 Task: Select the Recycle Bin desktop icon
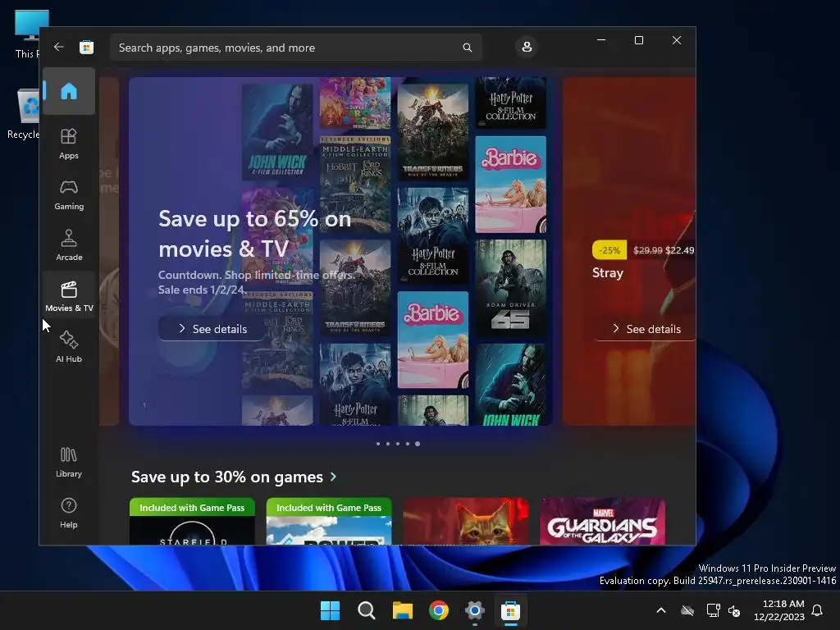pos(25,113)
